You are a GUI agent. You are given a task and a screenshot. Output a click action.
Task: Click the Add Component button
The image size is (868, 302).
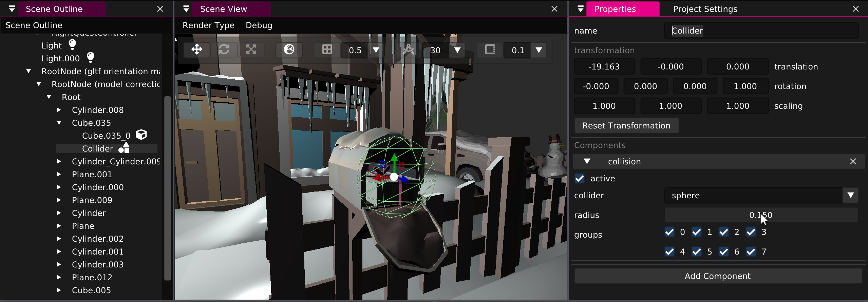[x=718, y=276]
